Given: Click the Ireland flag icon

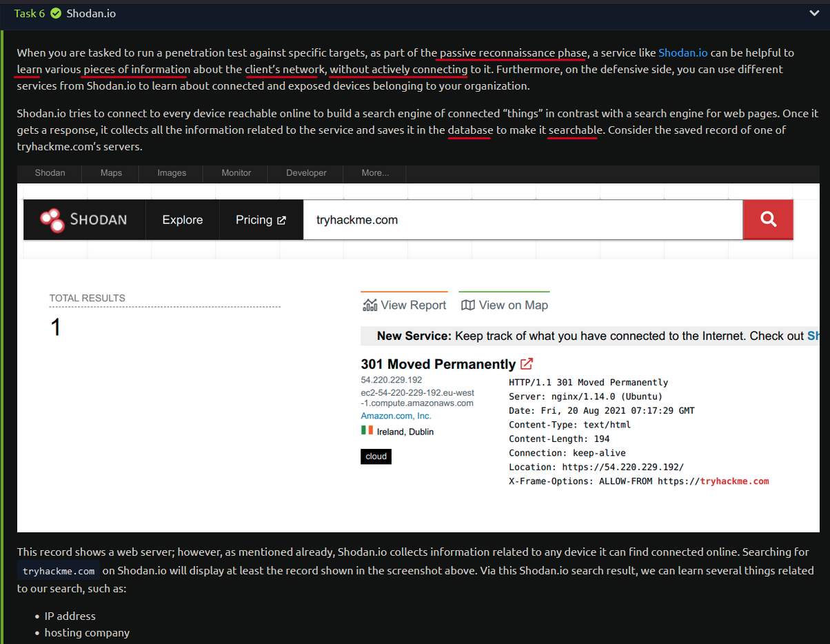Looking at the screenshot, I should [x=367, y=430].
